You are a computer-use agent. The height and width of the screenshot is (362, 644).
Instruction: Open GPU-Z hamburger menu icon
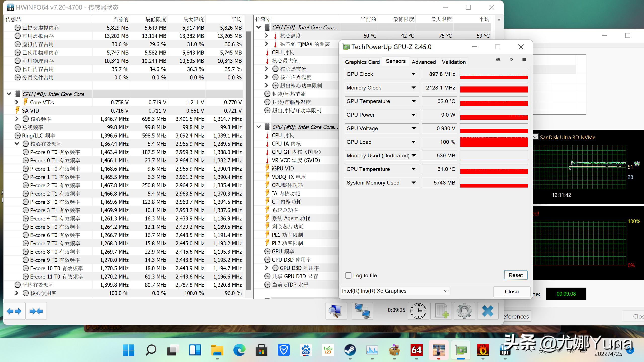click(524, 59)
